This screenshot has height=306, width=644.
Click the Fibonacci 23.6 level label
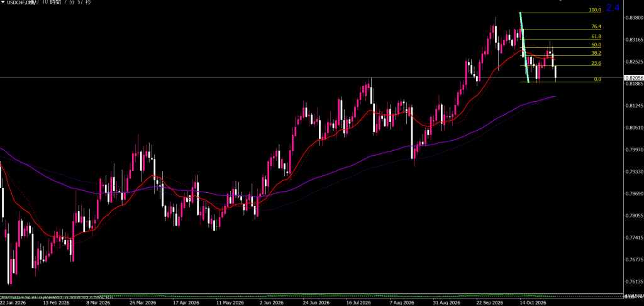pos(596,63)
